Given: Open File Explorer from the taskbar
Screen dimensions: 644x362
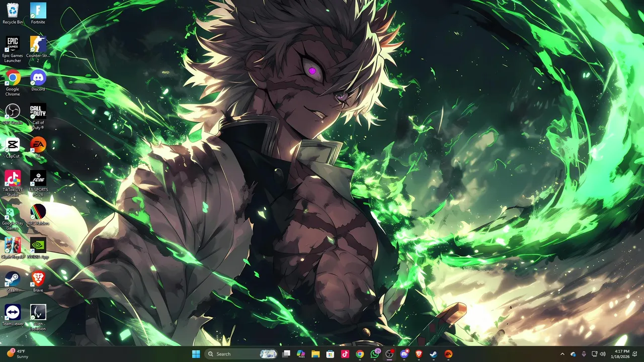Looking at the screenshot, I should click(x=315, y=354).
